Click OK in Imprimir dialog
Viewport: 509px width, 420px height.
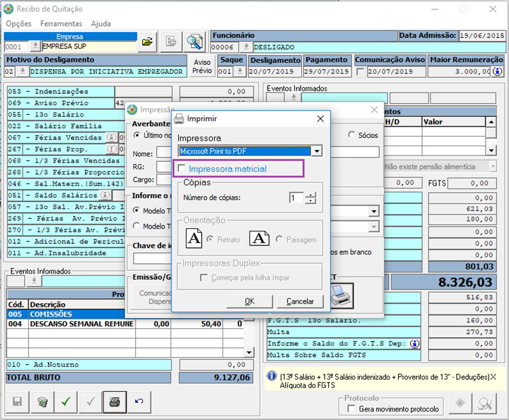pos(250,301)
